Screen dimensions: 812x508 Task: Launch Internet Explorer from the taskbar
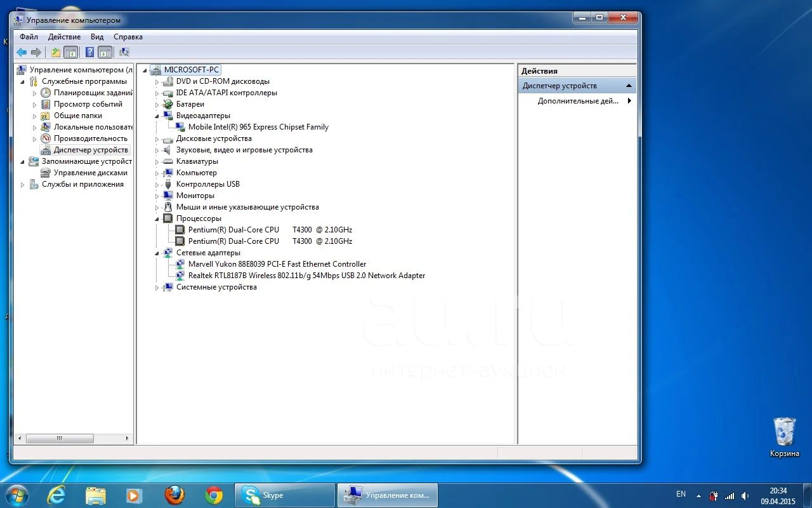(56, 495)
